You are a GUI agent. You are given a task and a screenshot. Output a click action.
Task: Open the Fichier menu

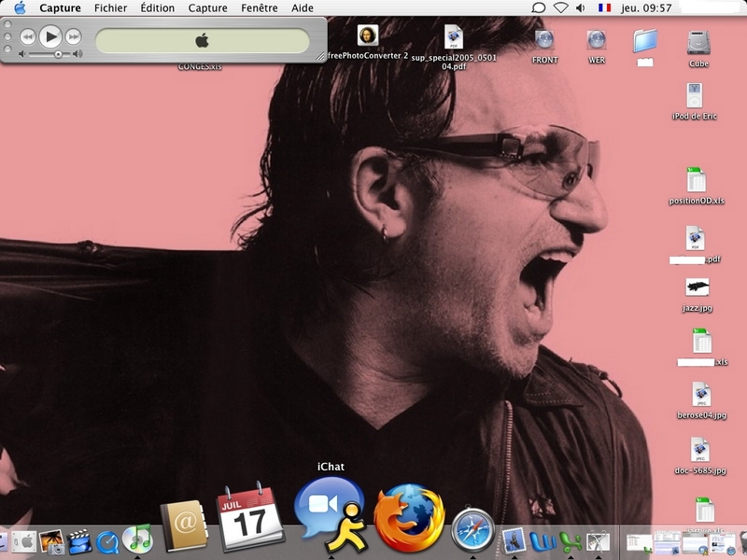tap(110, 7)
